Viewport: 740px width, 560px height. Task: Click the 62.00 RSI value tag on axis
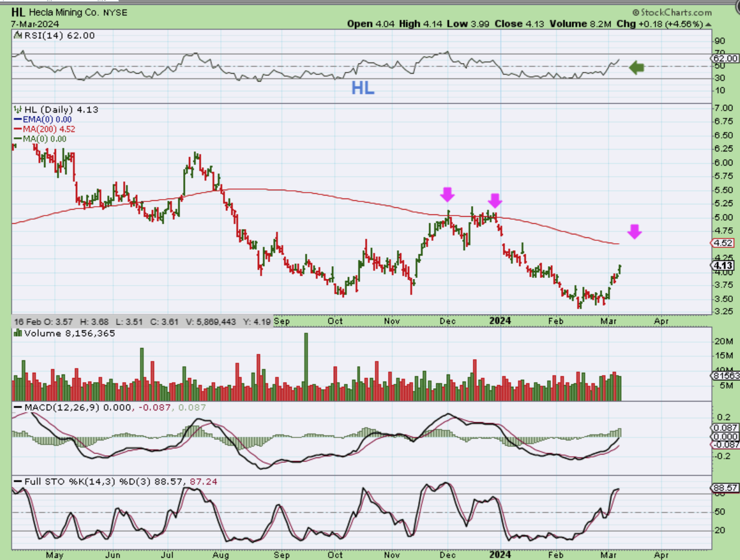pyautogui.click(x=725, y=58)
